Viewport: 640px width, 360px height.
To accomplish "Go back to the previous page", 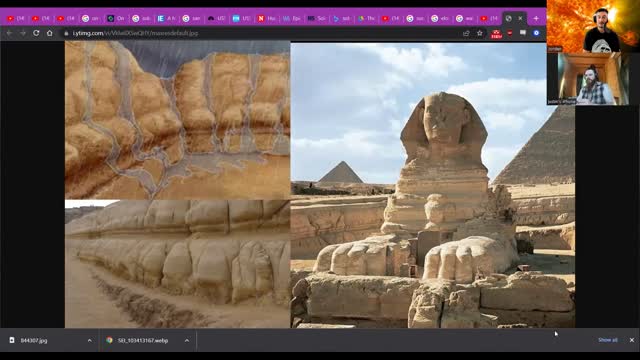I will (x=9, y=33).
